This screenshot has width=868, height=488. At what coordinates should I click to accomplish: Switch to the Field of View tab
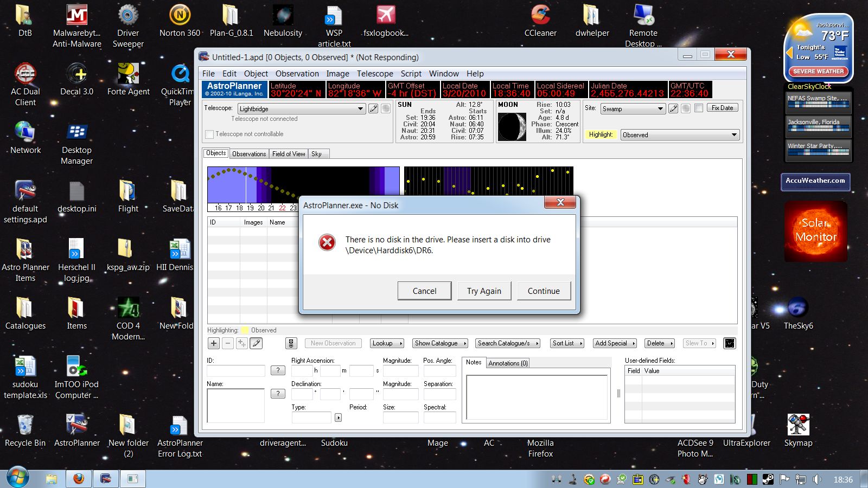click(289, 154)
